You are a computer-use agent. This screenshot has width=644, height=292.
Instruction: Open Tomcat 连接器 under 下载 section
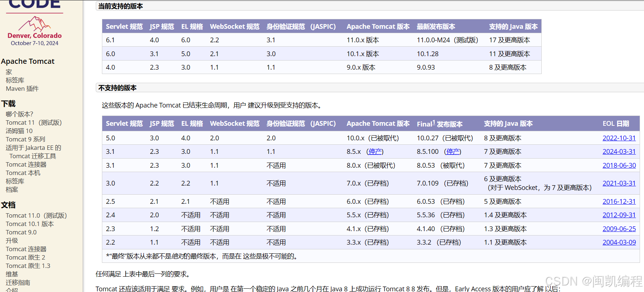pos(26,164)
